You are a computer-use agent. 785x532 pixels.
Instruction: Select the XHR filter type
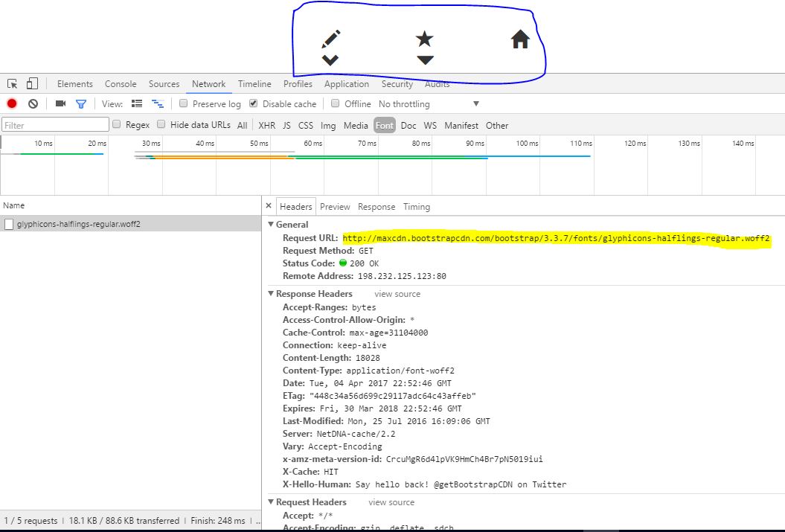(266, 126)
